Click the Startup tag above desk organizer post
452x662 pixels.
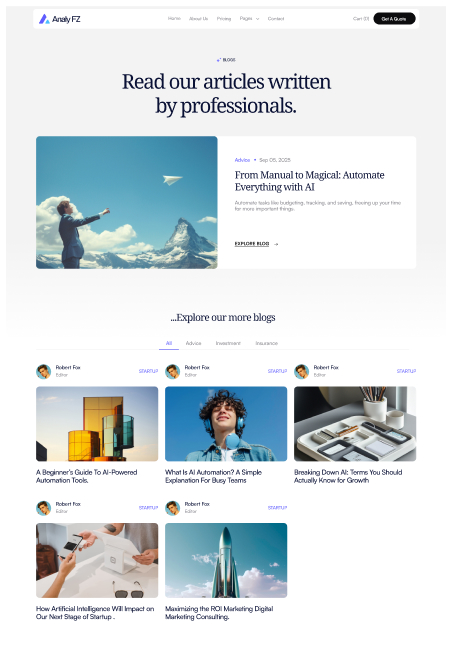pos(406,371)
